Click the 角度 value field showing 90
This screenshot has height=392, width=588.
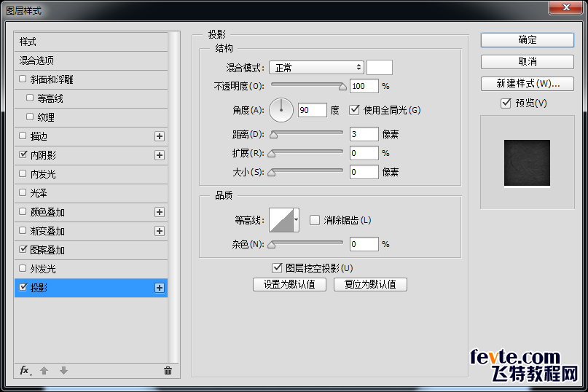[x=313, y=110]
